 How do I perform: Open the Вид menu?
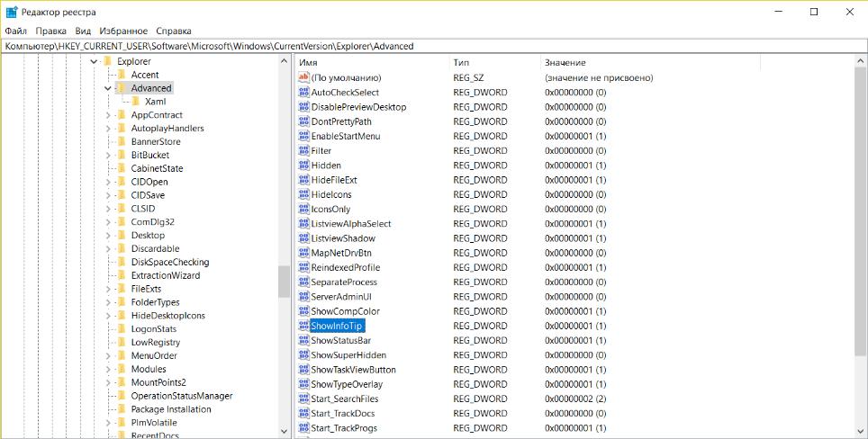click(83, 31)
